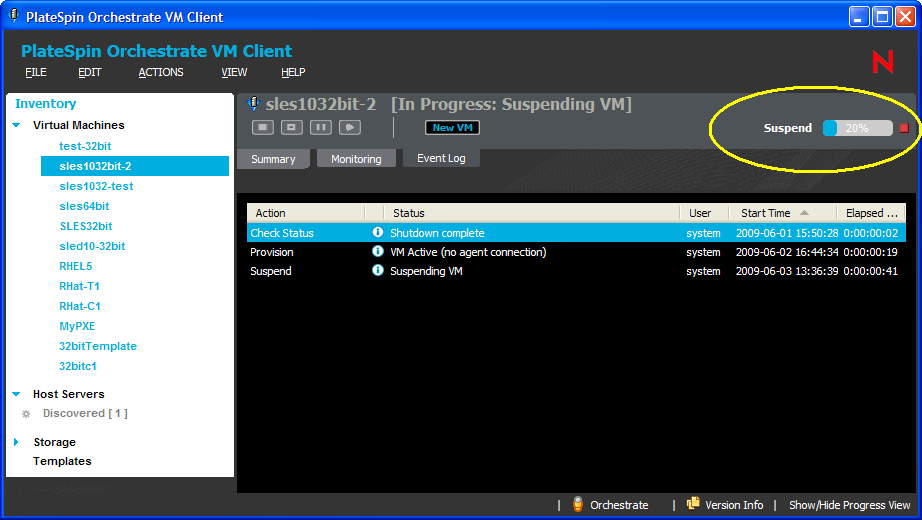Click info icon in Suspend row

tap(378, 270)
